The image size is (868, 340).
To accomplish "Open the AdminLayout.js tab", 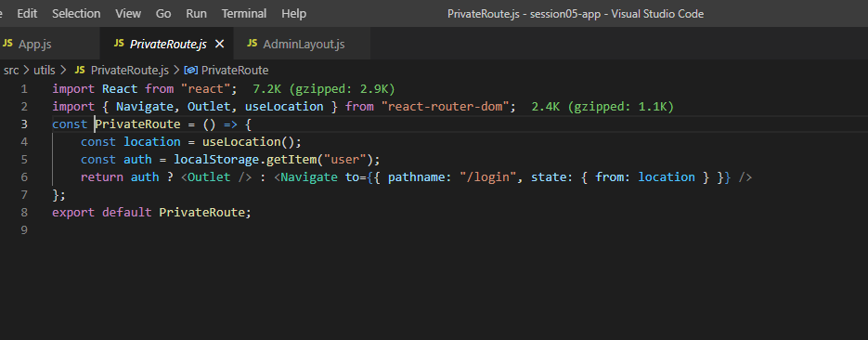I will click(302, 44).
